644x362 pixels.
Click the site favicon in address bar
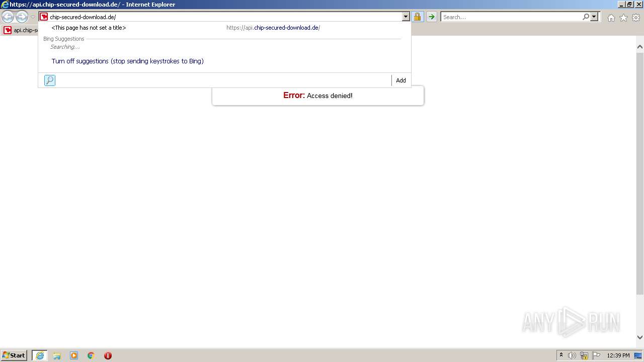click(x=44, y=17)
